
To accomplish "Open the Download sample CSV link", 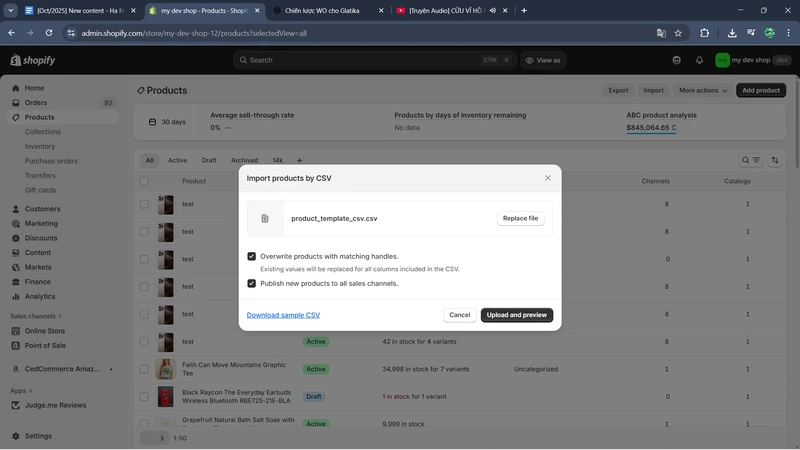I will [x=283, y=315].
